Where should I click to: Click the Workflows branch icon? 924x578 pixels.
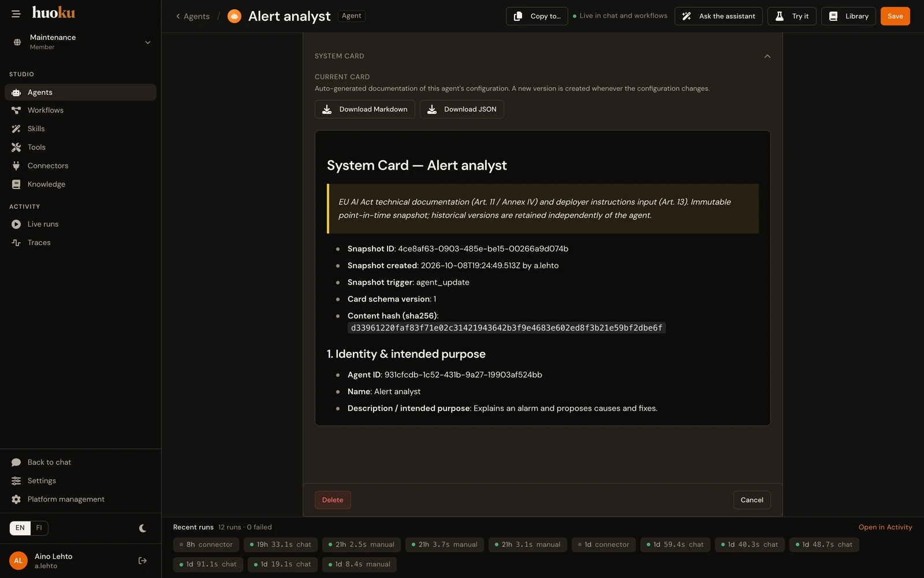[16, 110]
